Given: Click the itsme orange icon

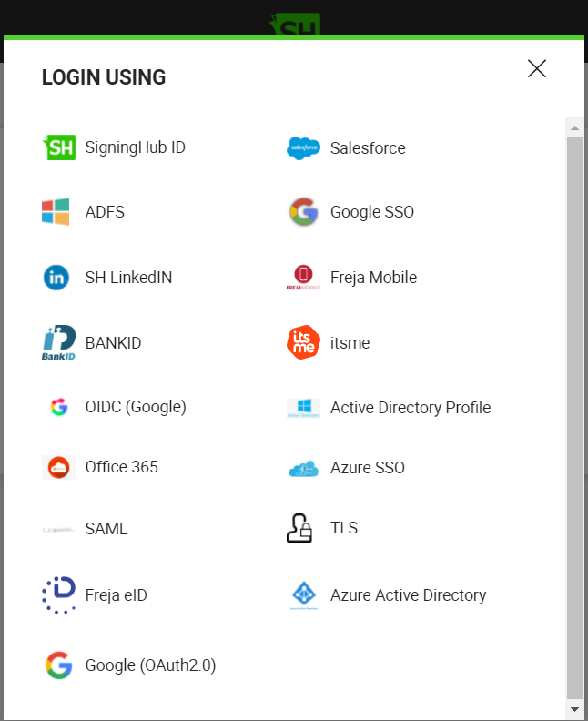Looking at the screenshot, I should pyautogui.click(x=303, y=342).
